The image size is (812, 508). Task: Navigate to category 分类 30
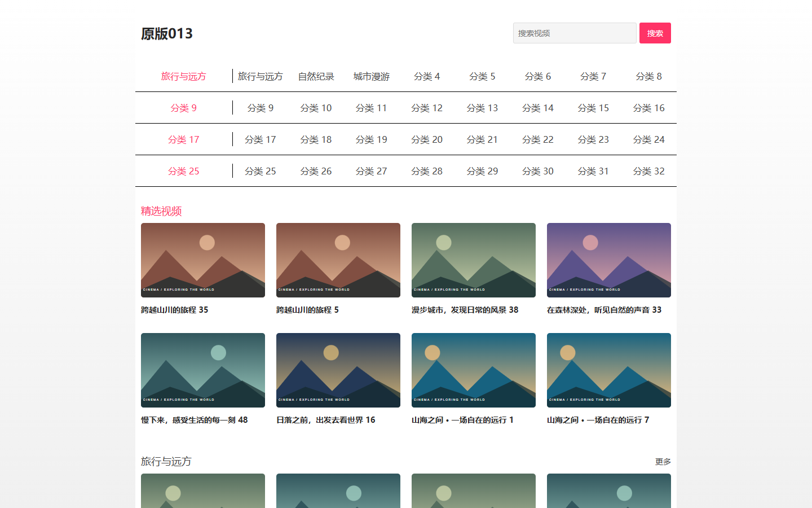point(538,171)
